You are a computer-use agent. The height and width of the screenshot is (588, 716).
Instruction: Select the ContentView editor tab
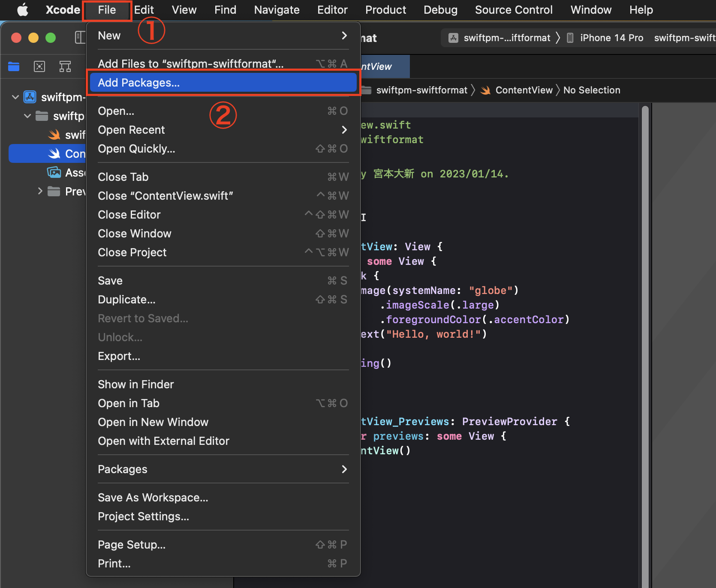click(x=385, y=66)
